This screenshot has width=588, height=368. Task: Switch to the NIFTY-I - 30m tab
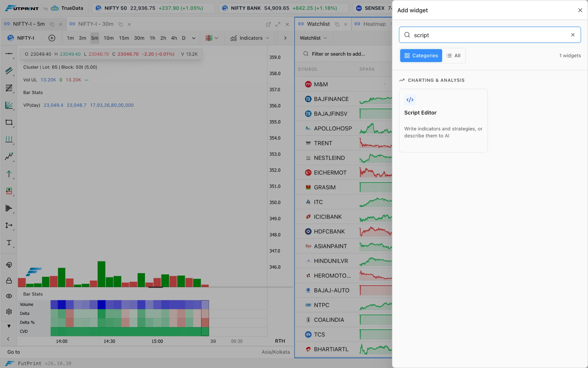point(96,24)
